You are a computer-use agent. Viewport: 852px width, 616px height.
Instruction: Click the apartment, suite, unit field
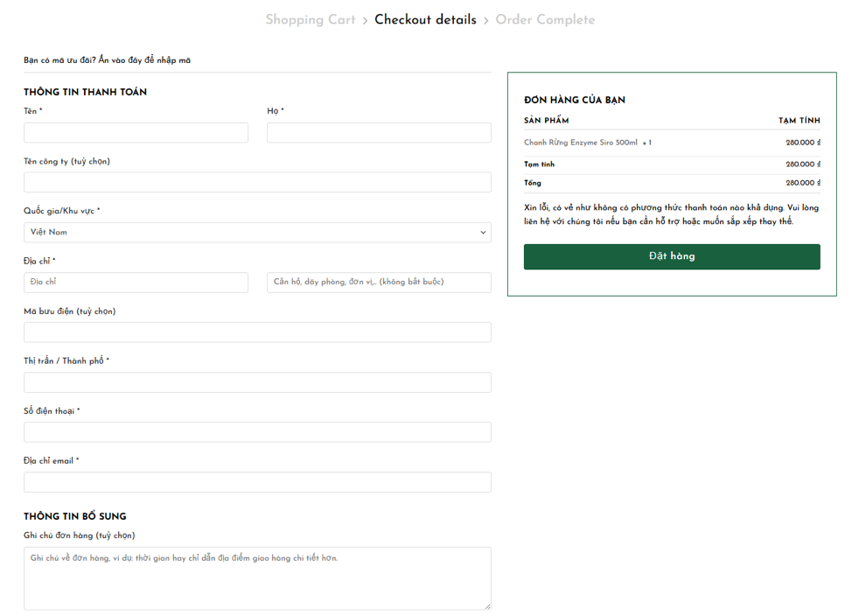(x=379, y=283)
